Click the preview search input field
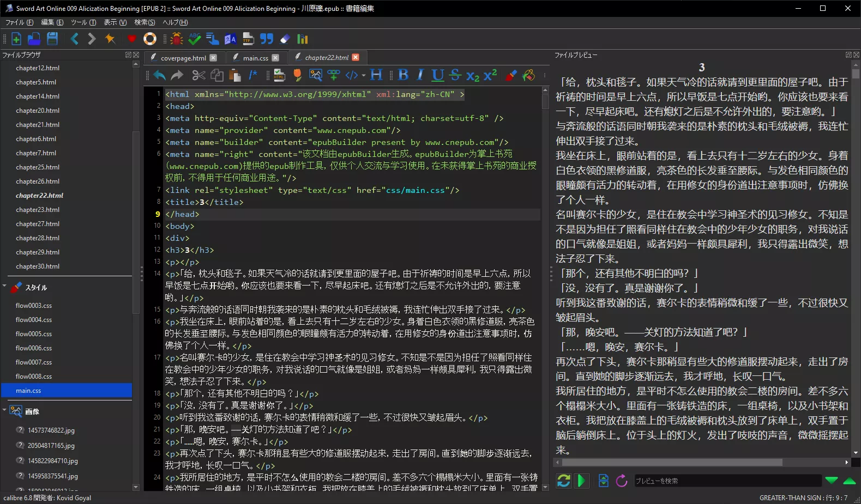The image size is (861, 504). pos(726,481)
